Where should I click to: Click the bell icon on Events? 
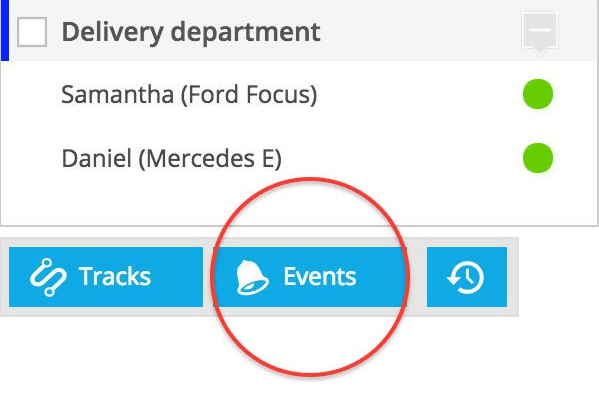coord(253,277)
